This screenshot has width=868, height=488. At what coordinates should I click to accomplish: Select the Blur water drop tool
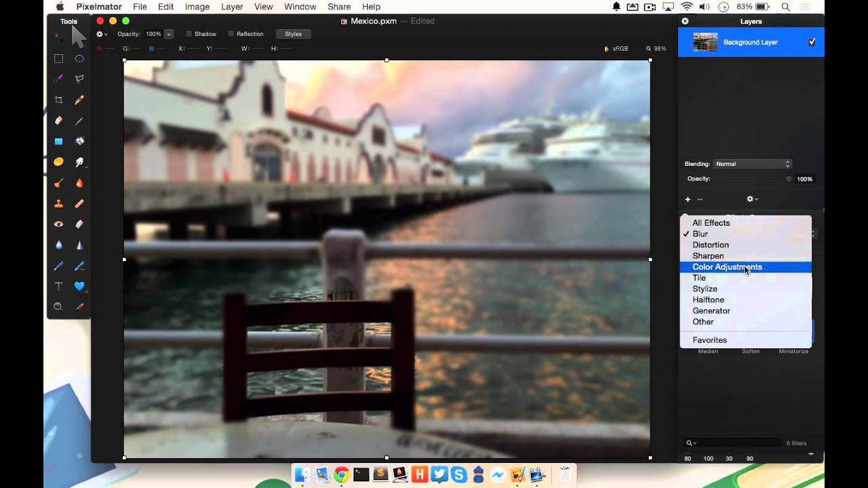coord(59,245)
